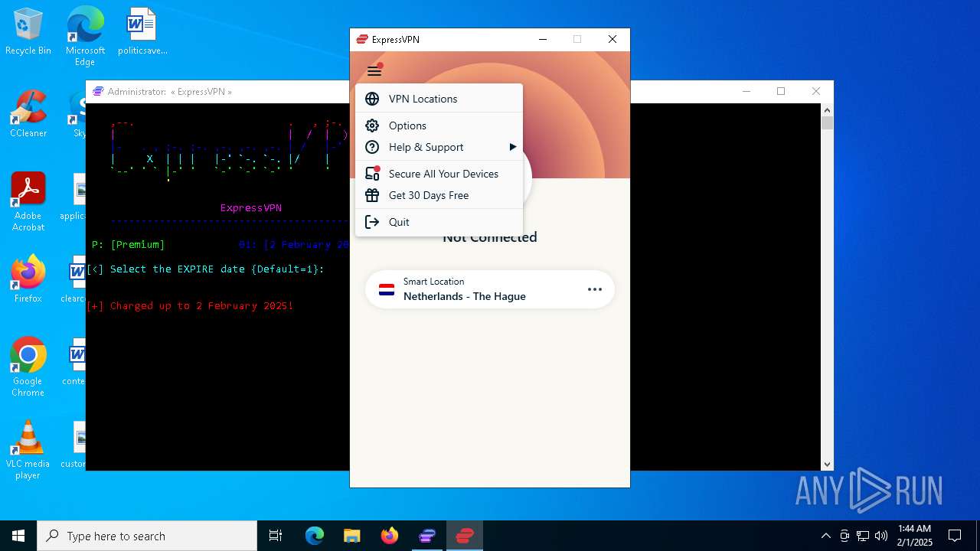Open the volume control in tray
Image resolution: width=980 pixels, height=551 pixels.
click(x=881, y=536)
